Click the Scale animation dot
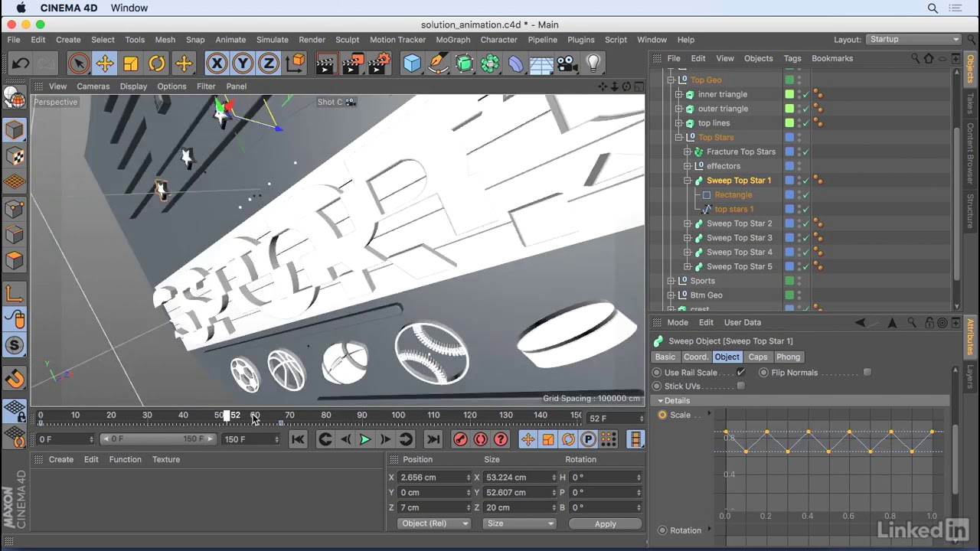The width and height of the screenshot is (980, 551). pyautogui.click(x=662, y=415)
